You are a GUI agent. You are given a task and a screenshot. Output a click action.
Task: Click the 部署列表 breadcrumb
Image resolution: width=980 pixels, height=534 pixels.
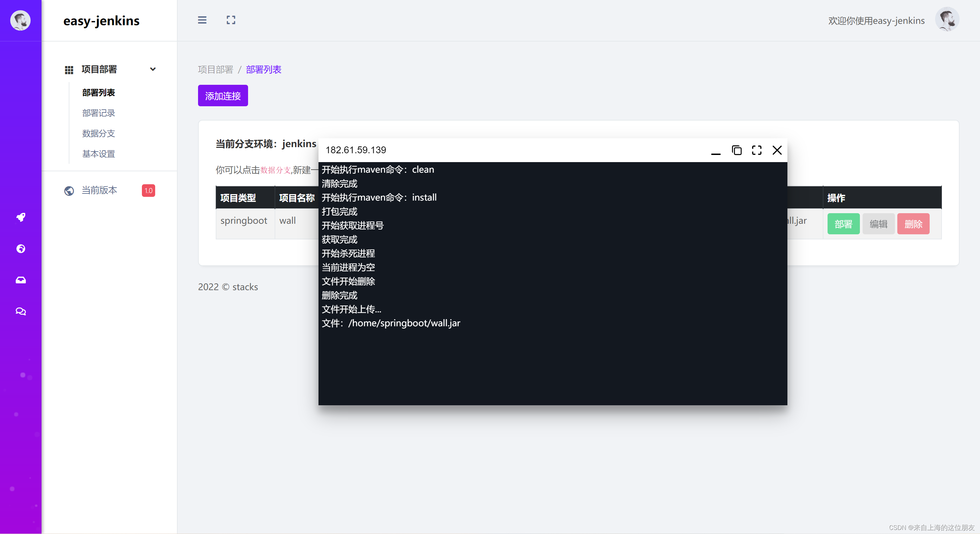264,70
